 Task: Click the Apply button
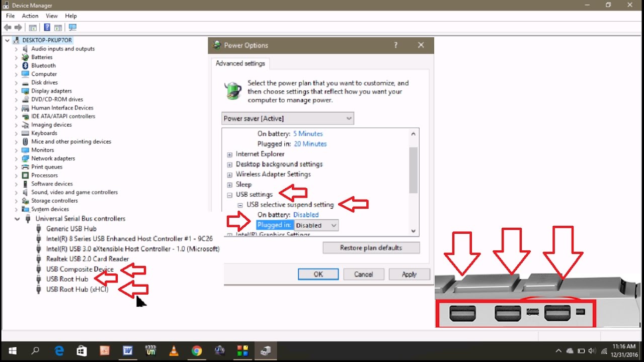[410, 274]
